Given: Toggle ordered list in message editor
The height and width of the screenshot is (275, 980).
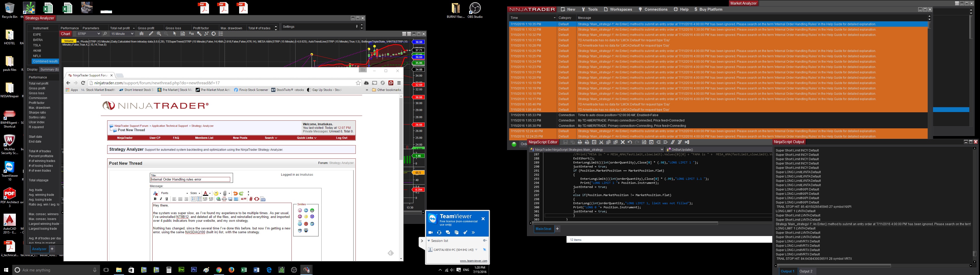Looking at the screenshot, I should (194, 199).
